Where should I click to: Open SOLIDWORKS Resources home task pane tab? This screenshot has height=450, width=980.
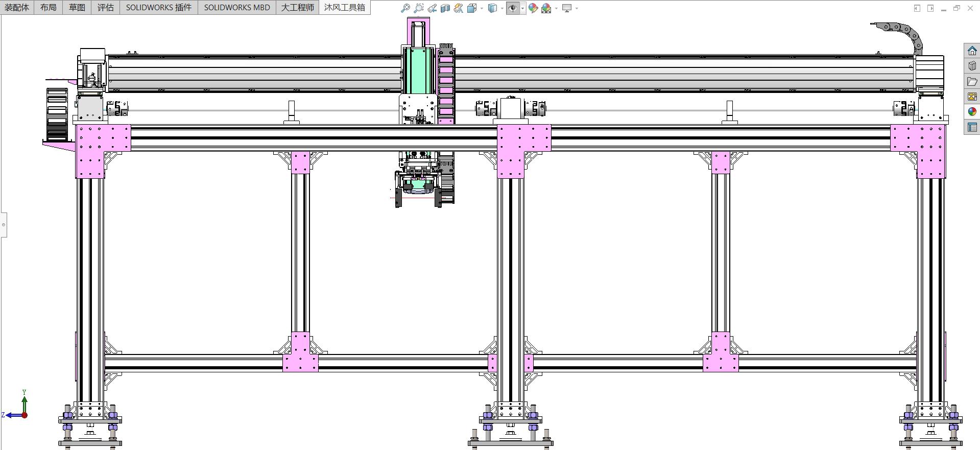972,51
